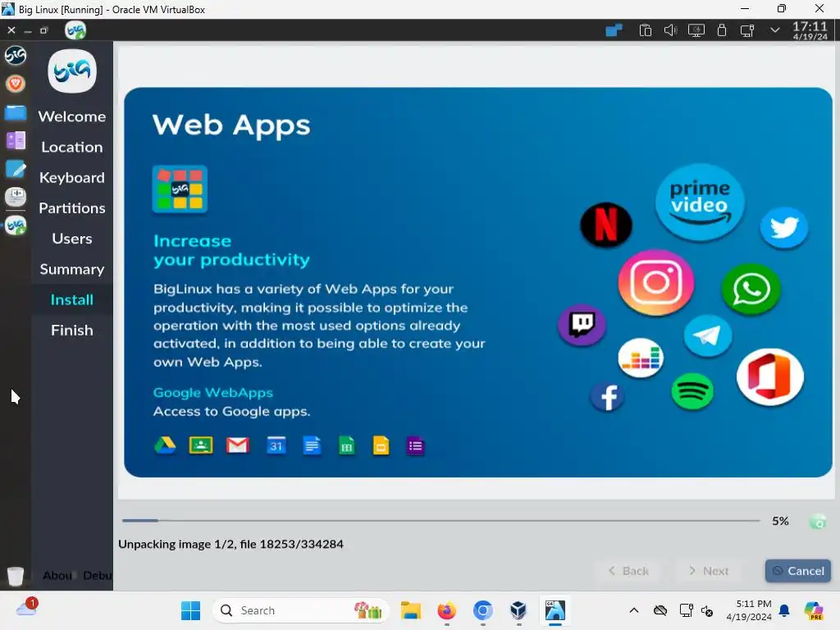Click the Google WebApps heading link
The image size is (840, 630).
212,393
